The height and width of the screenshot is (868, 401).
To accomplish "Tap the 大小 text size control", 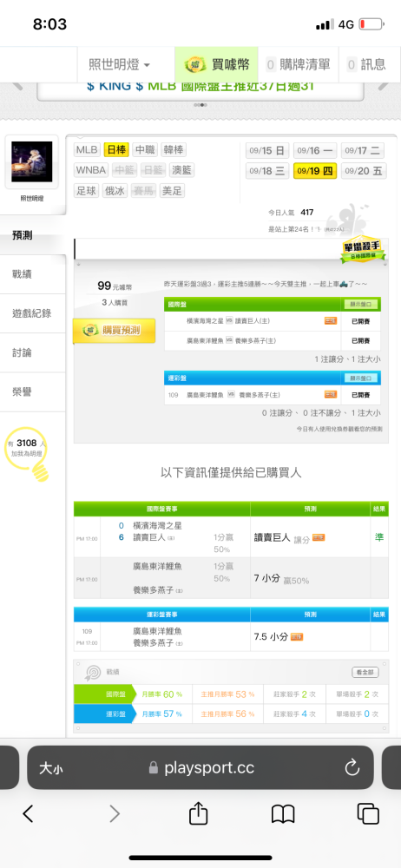I will (x=51, y=768).
